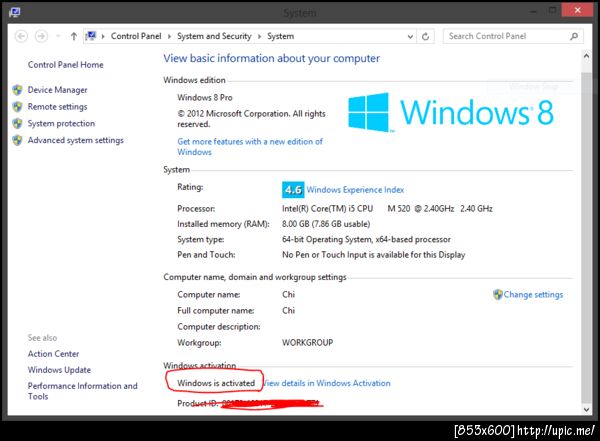600x441 pixels.
Task: Open System protection
Action: [61, 124]
